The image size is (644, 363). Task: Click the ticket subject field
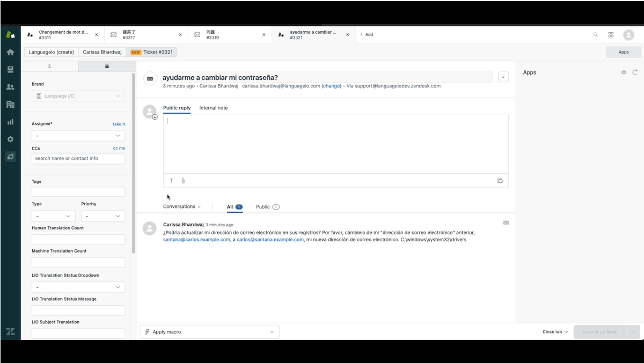coord(326,77)
